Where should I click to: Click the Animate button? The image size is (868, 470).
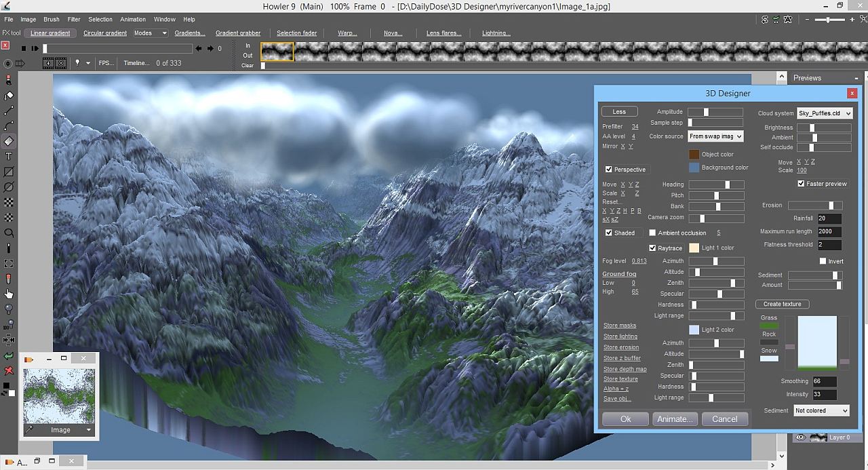[x=675, y=418]
